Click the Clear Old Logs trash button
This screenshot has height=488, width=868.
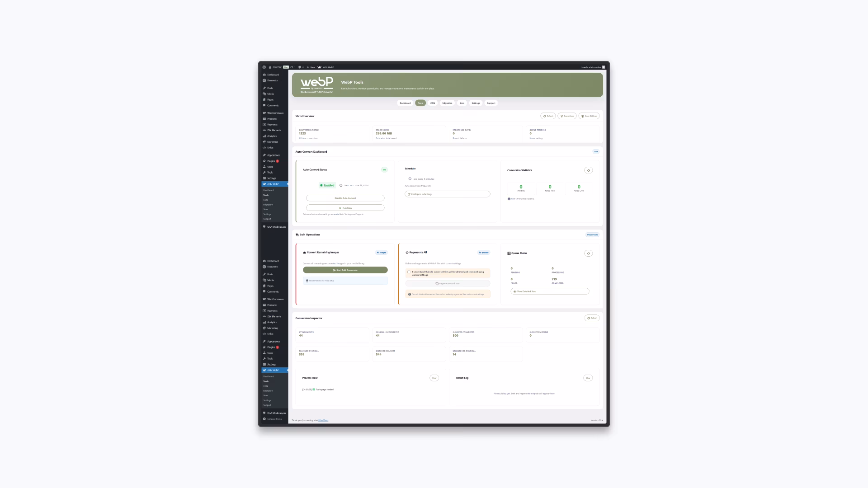(589, 116)
